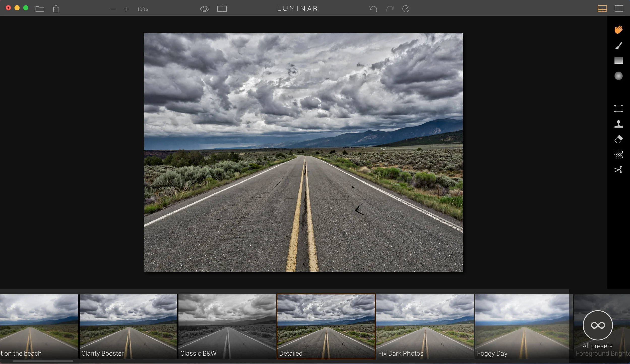Image resolution: width=630 pixels, height=364 pixels.
Task: Choose the Gradient Mask tool
Action: point(618,61)
